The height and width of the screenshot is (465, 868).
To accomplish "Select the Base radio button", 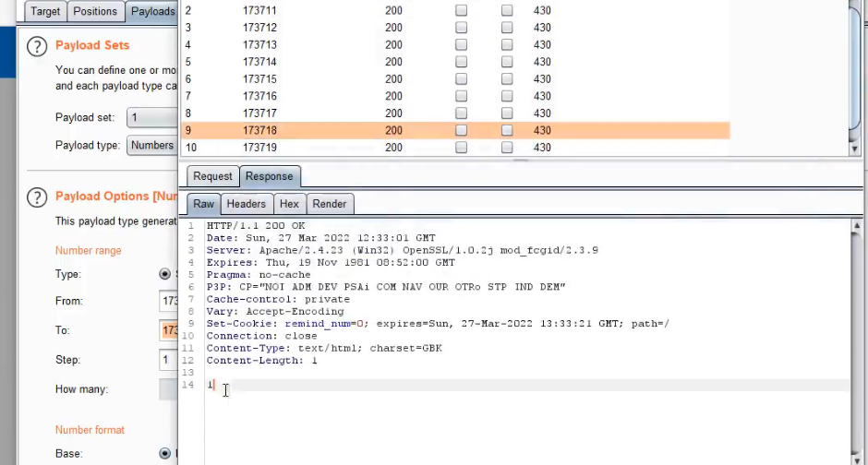I will [165, 453].
